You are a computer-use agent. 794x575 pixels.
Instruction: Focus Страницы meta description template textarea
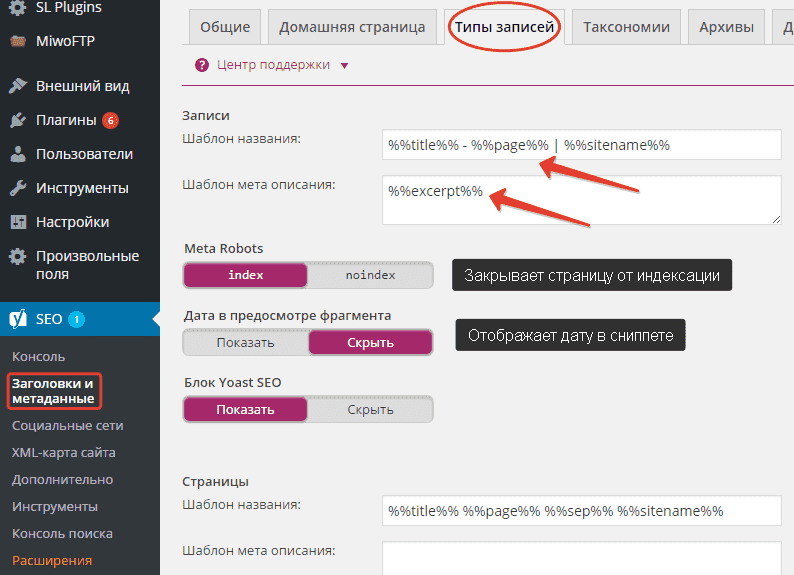(x=582, y=558)
